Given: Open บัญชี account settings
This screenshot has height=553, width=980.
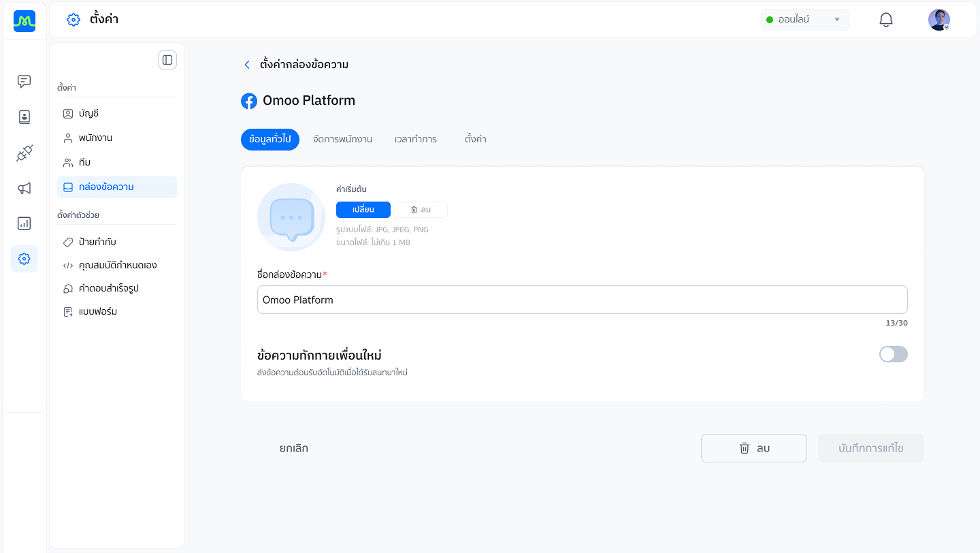Looking at the screenshot, I should (117, 114).
